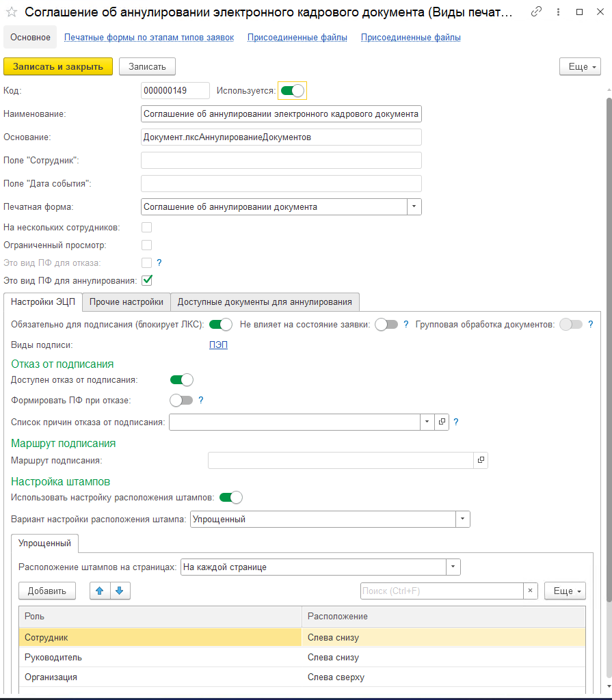Viewport: 612px width, 700px height.
Task: Select 'Настройки ЭЦП' tab
Action: [43, 301]
